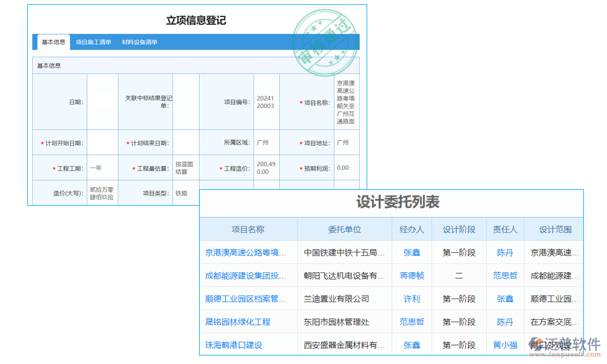Click responsible person 范思哲 link
The image size is (607, 364).
point(506,275)
